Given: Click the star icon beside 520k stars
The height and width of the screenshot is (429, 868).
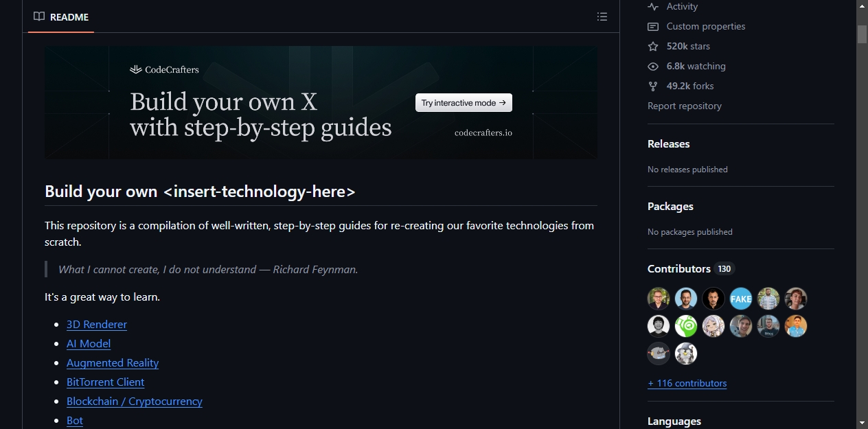Looking at the screenshot, I should (x=653, y=46).
